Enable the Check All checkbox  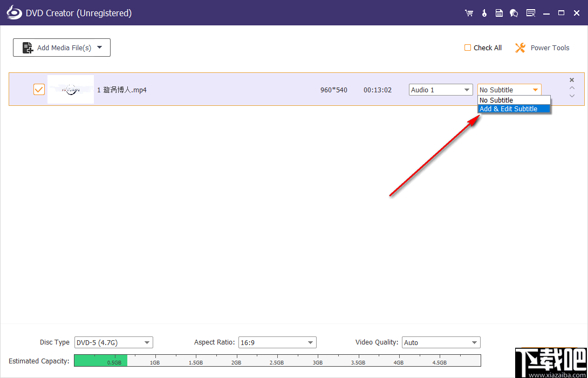pyautogui.click(x=467, y=48)
